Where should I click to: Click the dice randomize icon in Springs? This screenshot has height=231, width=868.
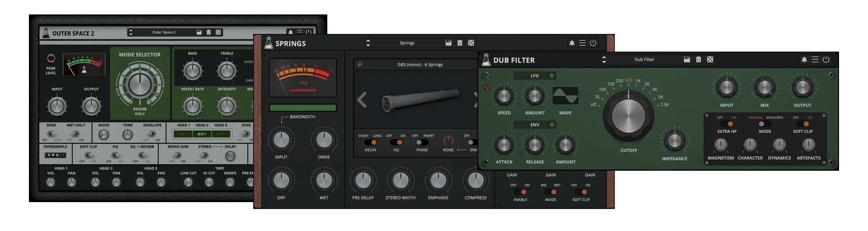tap(471, 43)
